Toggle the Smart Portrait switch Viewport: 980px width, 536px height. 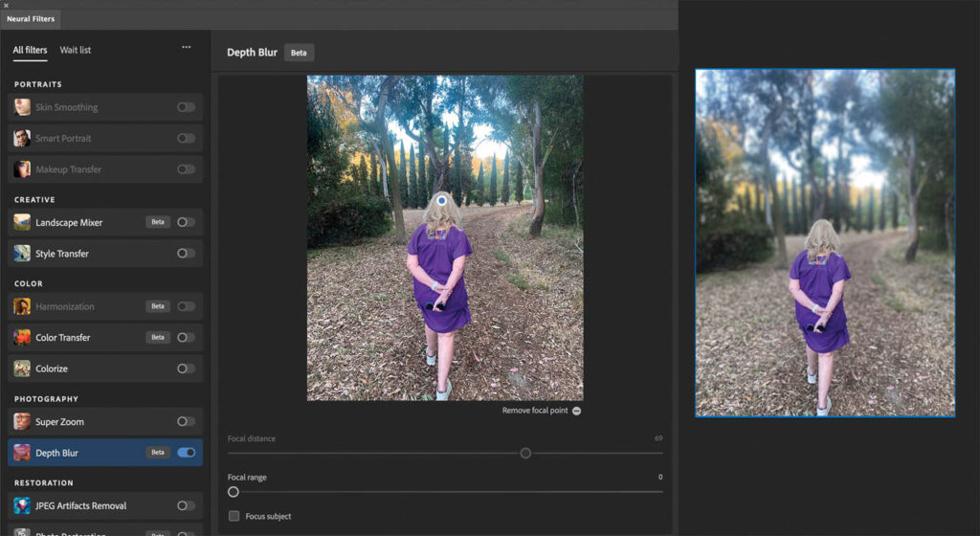[x=186, y=138]
